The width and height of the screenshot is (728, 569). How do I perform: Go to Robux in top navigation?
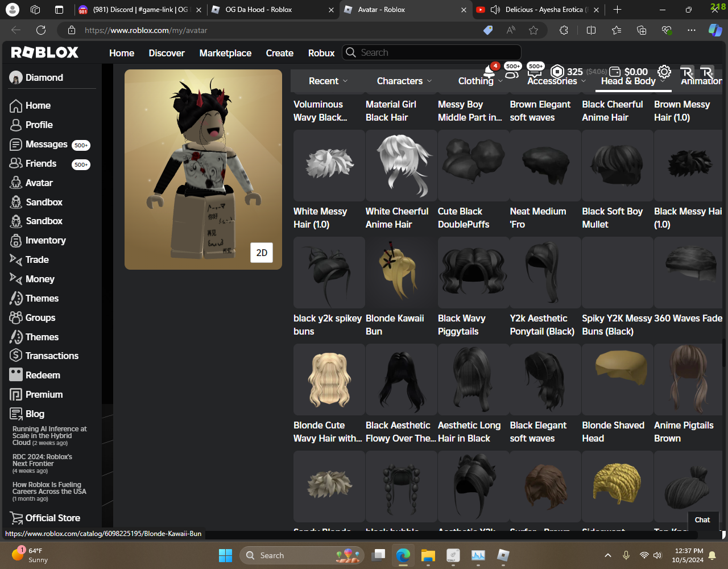click(x=321, y=53)
